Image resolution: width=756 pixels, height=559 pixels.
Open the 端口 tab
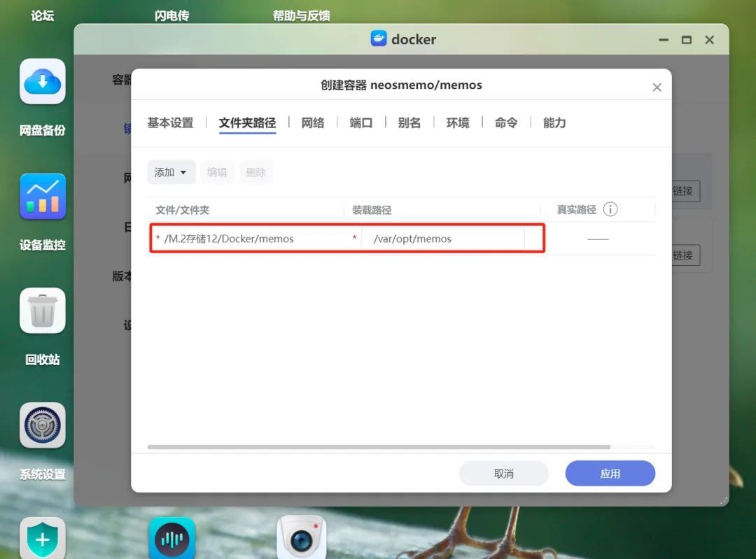point(361,123)
